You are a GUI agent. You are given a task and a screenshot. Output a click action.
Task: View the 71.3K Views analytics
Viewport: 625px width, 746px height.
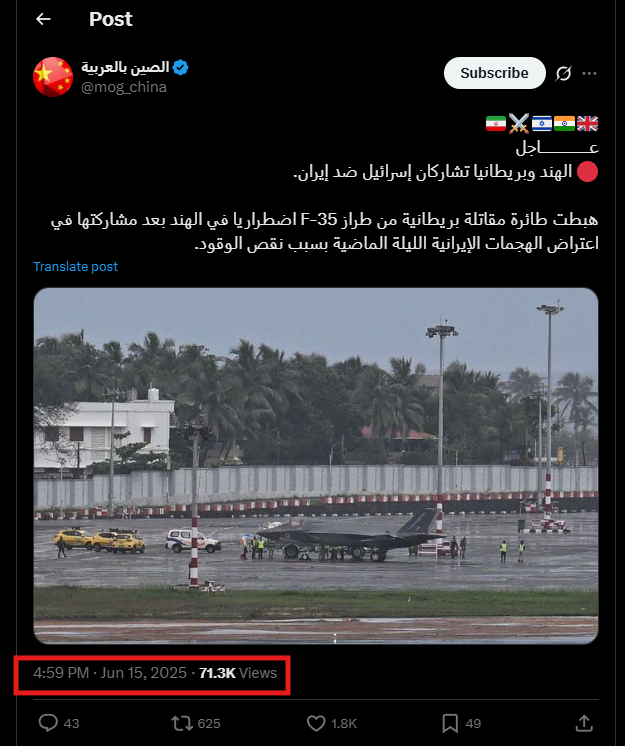tap(238, 673)
